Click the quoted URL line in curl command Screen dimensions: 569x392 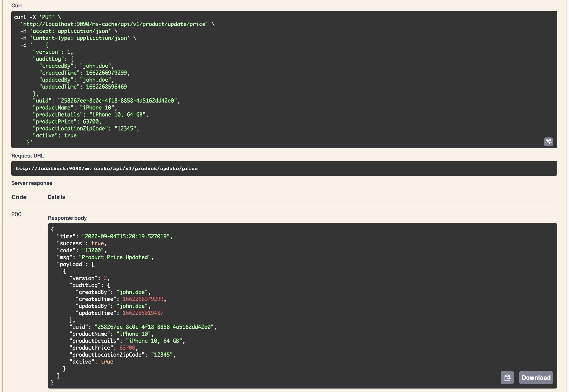coord(114,24)
